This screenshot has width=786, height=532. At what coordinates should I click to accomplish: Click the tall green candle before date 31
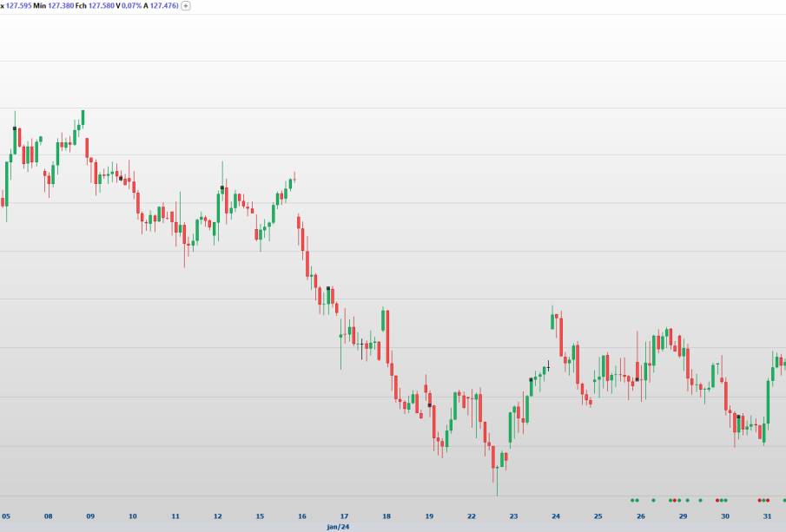pos(768,401)
